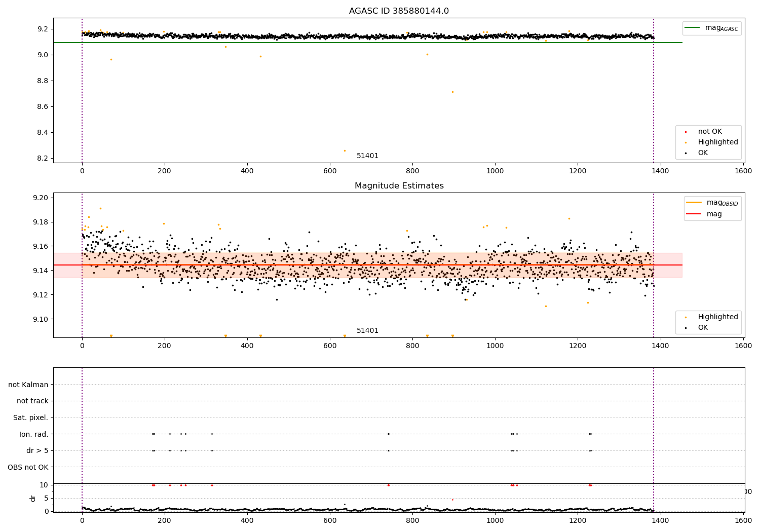Image resolution: width=760 pixels, height=532 pixels.
Task: Click 'OK' in the Magnitude Estimates legend
Action: pos(703,328)
